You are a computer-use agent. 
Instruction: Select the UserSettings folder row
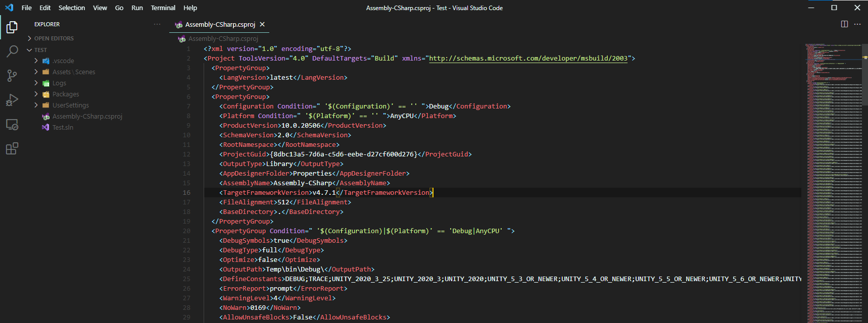(x=97, y=105)
